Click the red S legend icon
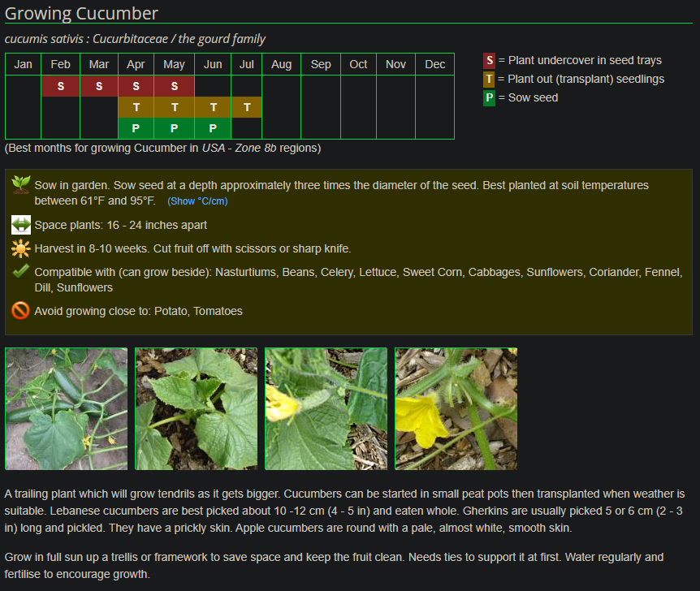 (x=490, y=61)
